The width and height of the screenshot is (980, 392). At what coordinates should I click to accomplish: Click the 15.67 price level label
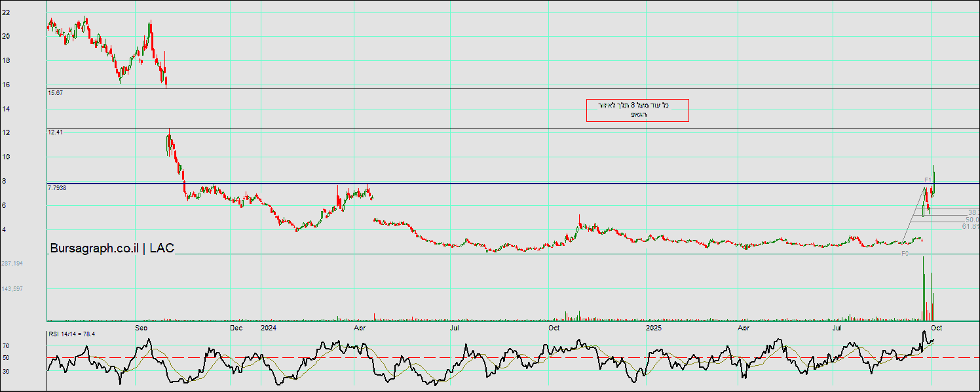[54, 93]
